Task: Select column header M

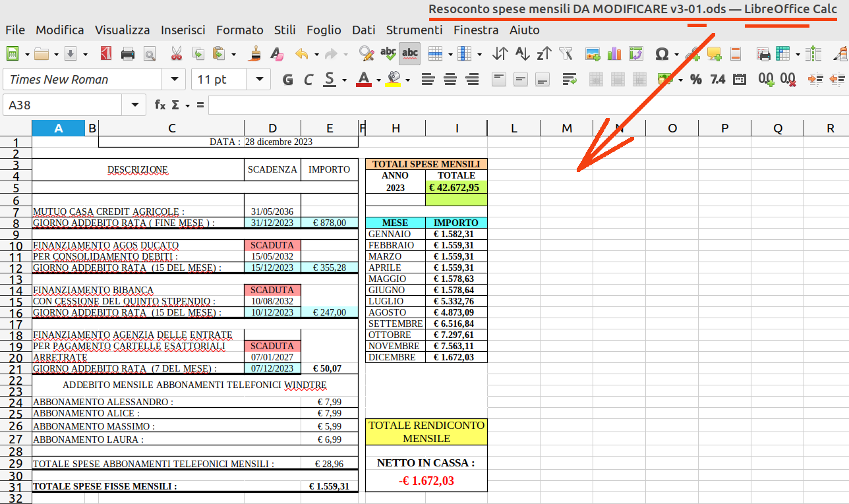Action: tap(566, 128)
